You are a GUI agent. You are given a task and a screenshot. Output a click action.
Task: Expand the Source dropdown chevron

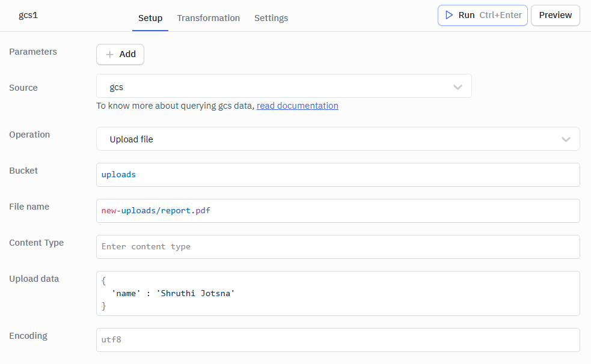click(x=458, y=87)
